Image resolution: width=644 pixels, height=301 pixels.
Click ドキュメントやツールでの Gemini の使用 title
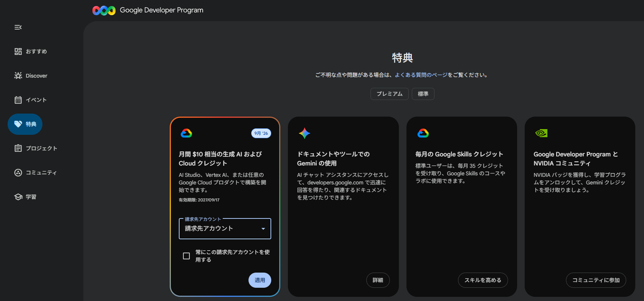tap(333, 159)
